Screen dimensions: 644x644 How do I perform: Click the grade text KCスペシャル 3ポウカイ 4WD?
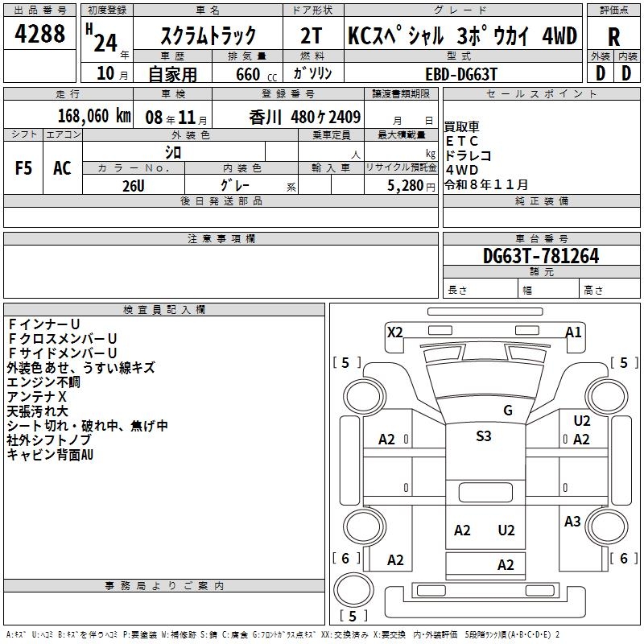(462, 35)
